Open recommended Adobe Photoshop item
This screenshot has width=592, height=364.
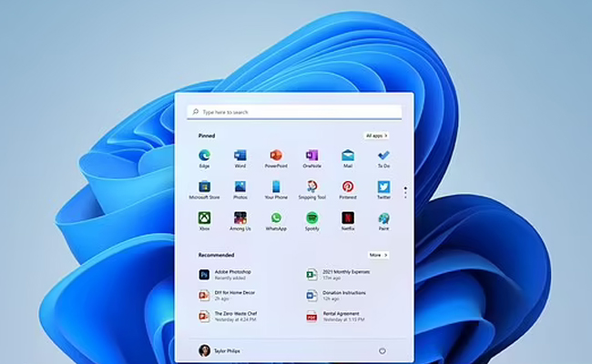point(225,275)
